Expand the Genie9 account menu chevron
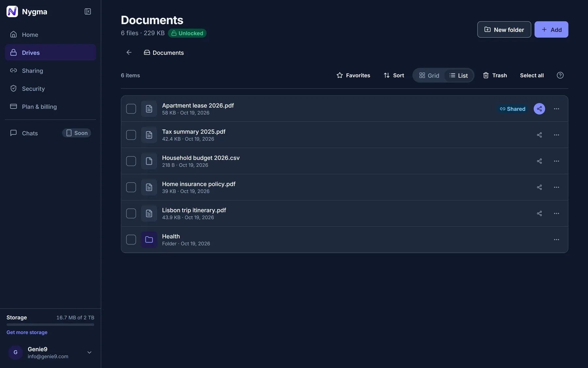This screenshot has width=588, height=368. point(89,352)
